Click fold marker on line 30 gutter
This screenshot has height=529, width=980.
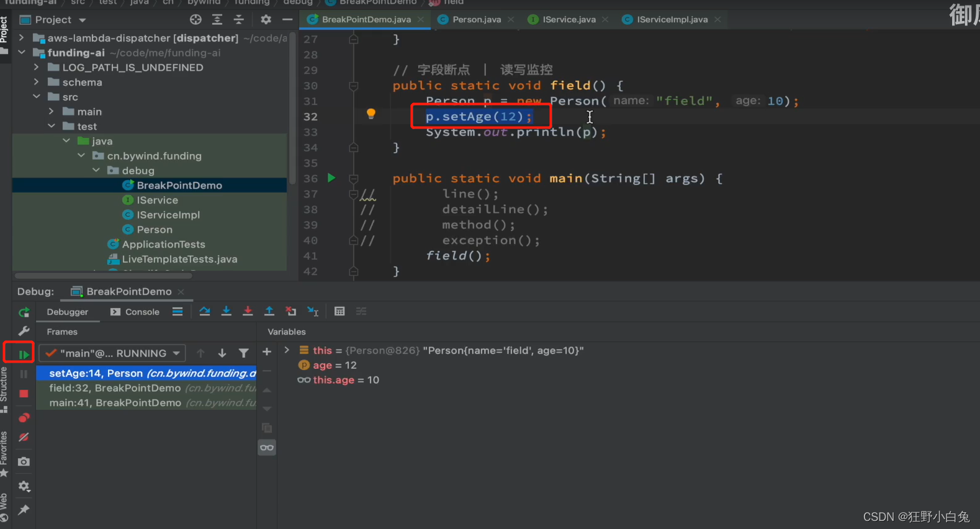pos(354,86)
